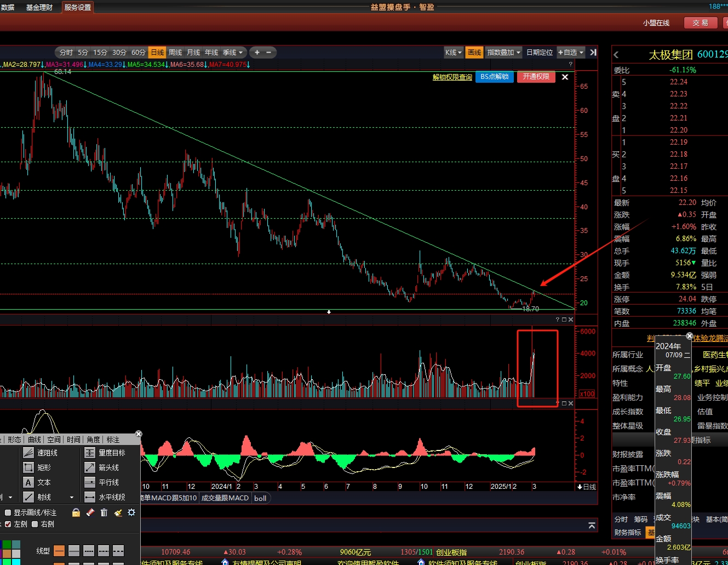Click the question mark on main chart
Image resolution: width=728 pixels, height=565 pixels.
(571, 64)
